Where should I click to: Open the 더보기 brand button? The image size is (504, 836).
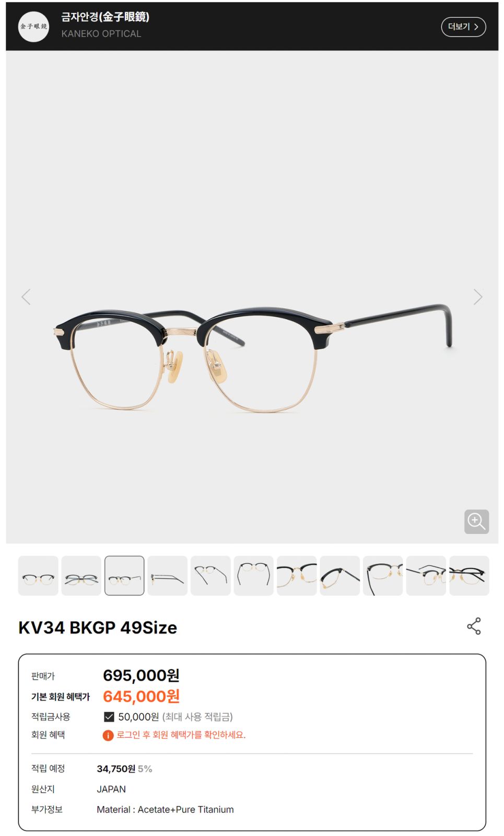coord(463,27)
